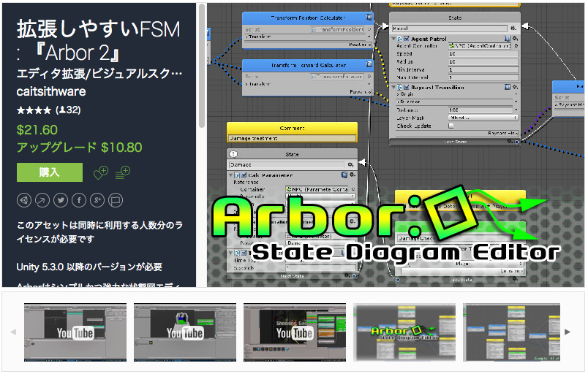Select the Arbor State Diagram Editor logo thumbnail
588x374 pixels.
tap(404, 332)
